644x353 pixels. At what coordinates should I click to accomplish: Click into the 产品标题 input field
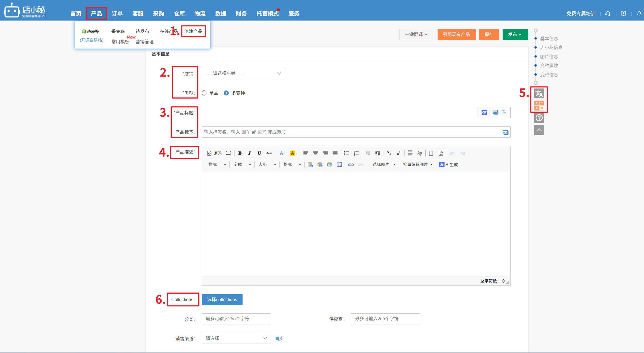[x=339, y=112]
